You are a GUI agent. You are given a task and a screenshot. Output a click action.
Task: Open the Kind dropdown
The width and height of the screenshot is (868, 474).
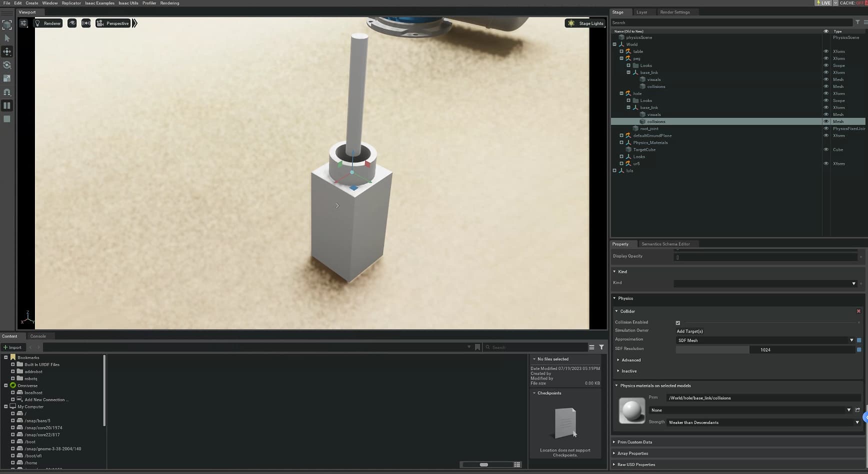click(x=765, y=283)
